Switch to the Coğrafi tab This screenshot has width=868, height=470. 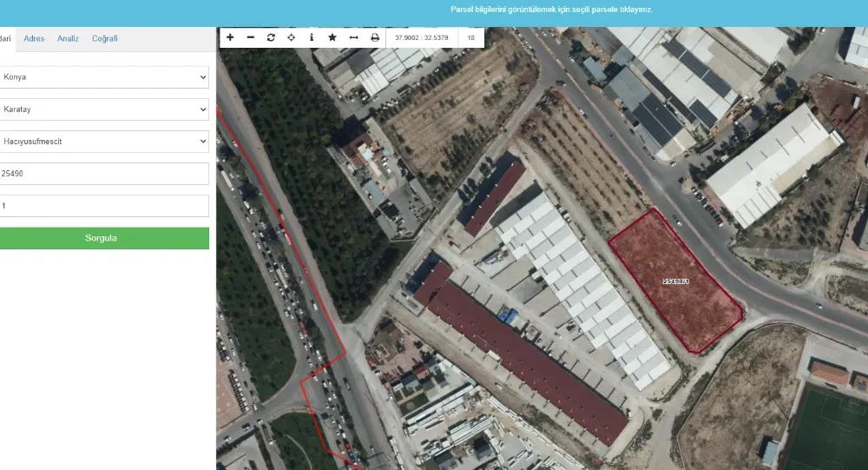pyautogui.click(x=105, y=38)
